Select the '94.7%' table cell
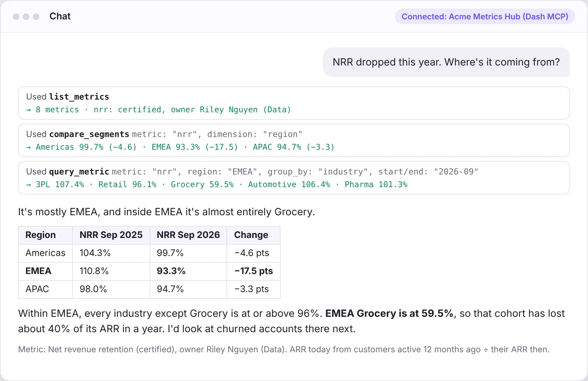The image size is (588, 381). (x=188, y=289)
